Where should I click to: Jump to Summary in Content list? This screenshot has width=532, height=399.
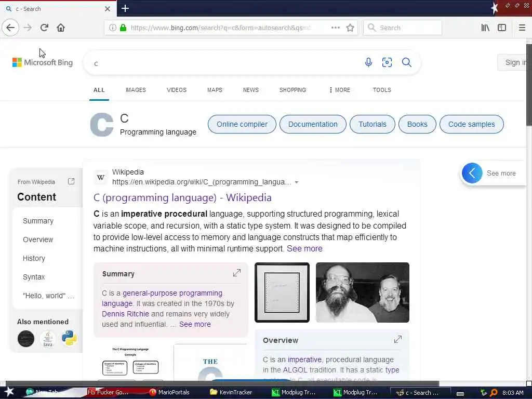coord(38,221)
